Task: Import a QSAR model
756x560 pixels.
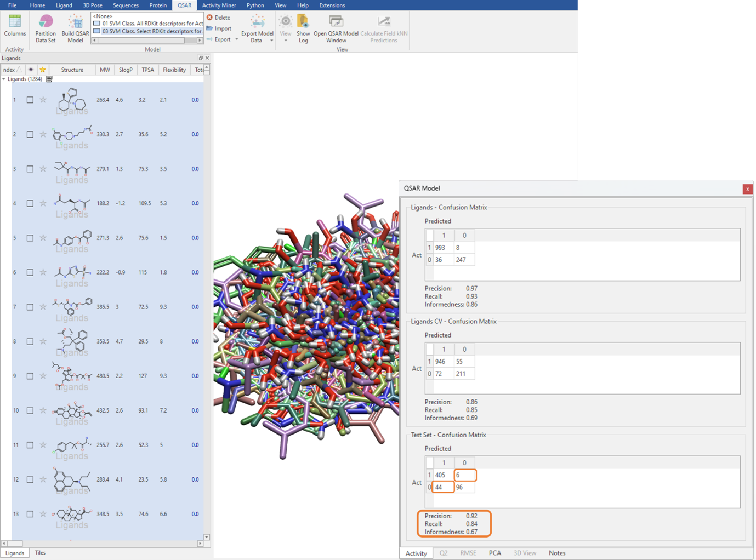Action: tap(219, 28)
